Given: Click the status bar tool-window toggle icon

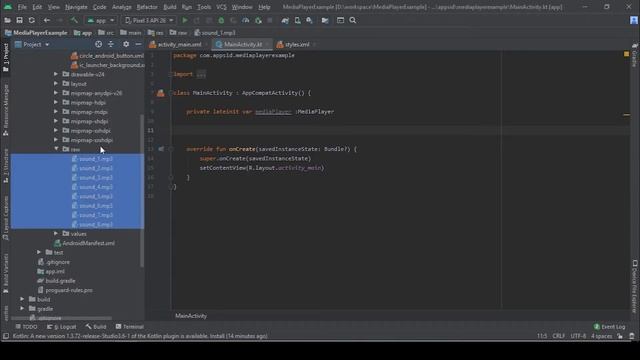Looking at the screenshot, I should point(6,336).
